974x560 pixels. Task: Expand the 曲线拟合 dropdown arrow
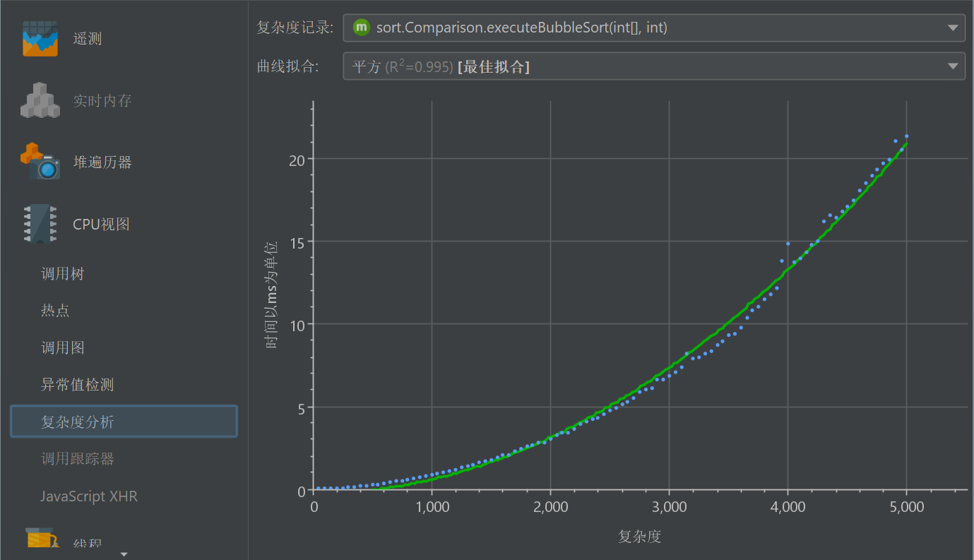(x=951, y=66)
